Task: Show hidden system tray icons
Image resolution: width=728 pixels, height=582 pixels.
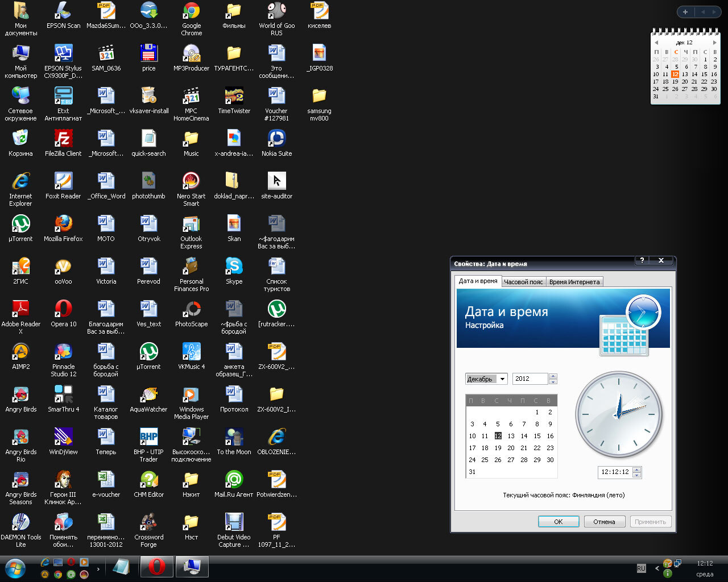Action: (657, 568)
